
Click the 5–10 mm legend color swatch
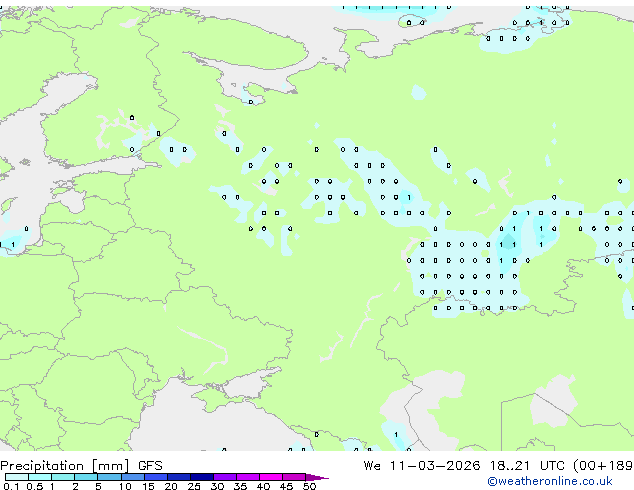[109, 477]
